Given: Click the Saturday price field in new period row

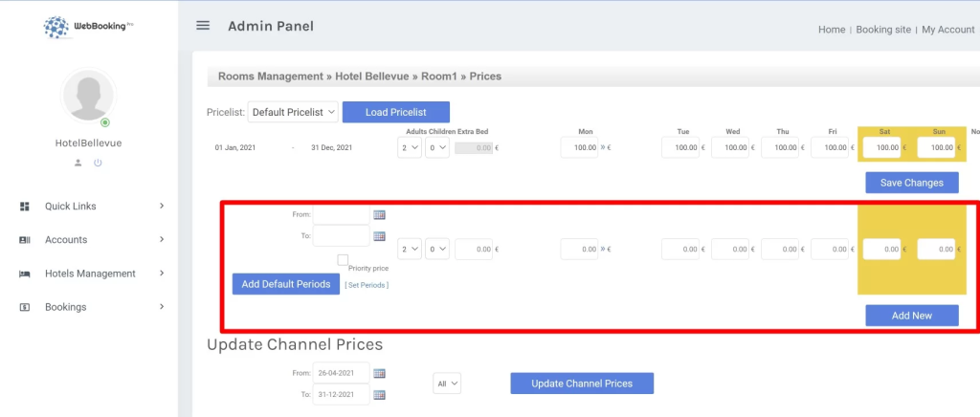Looking at the screenshot, I should point(881,250).
